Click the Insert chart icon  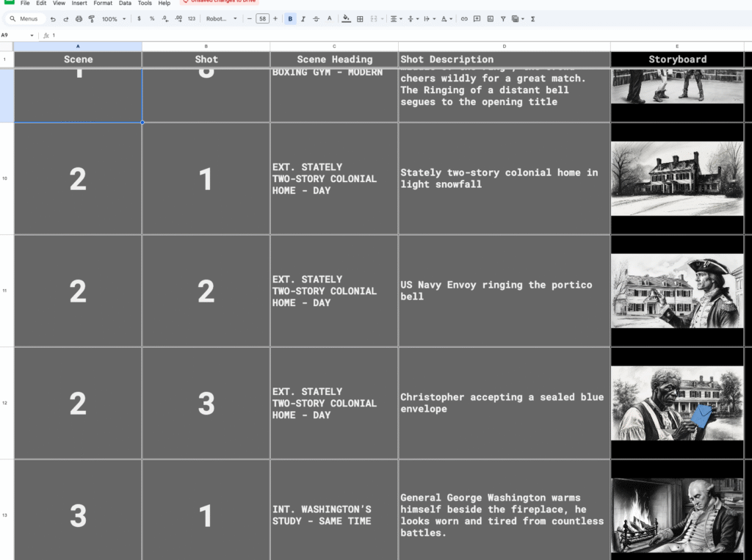click(491, 19)
